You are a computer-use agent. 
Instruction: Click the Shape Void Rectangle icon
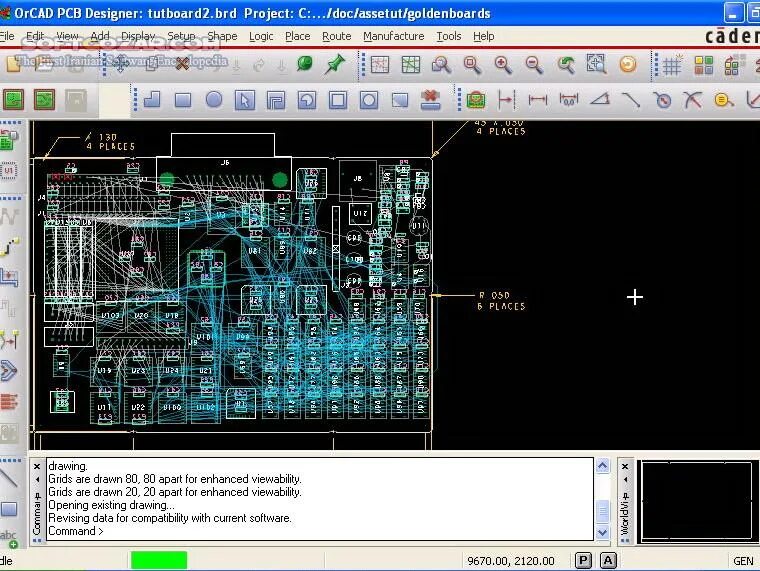(x=338, y=100)
